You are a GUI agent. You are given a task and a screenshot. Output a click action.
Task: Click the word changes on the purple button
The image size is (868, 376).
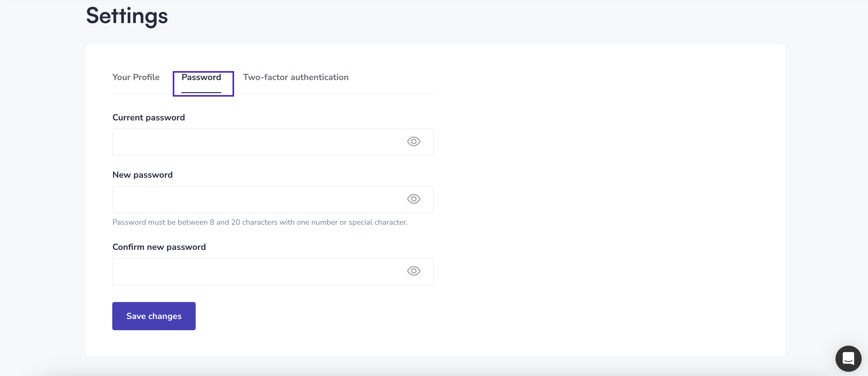point(165,316)
